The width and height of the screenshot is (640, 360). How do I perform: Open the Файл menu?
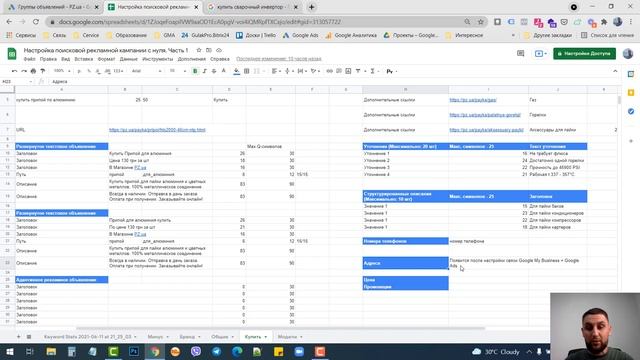pos(29,59)
